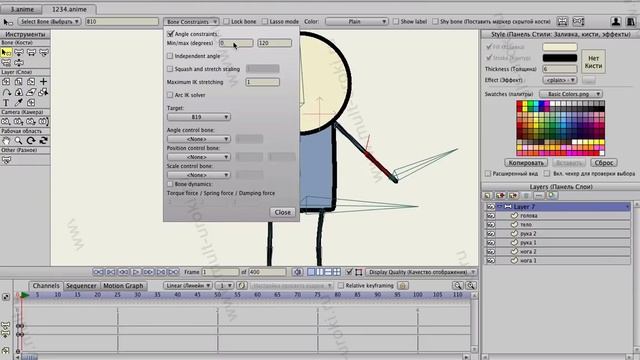
Task: Open the Scale control bone dropdown
Action: pyautogui.click(x=198, y=175)
